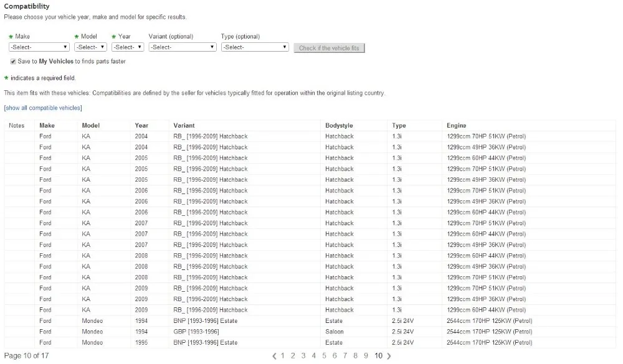Navigate to page 3
The width and height of the screenshot is (623, 364).
(x=303, y=356)
